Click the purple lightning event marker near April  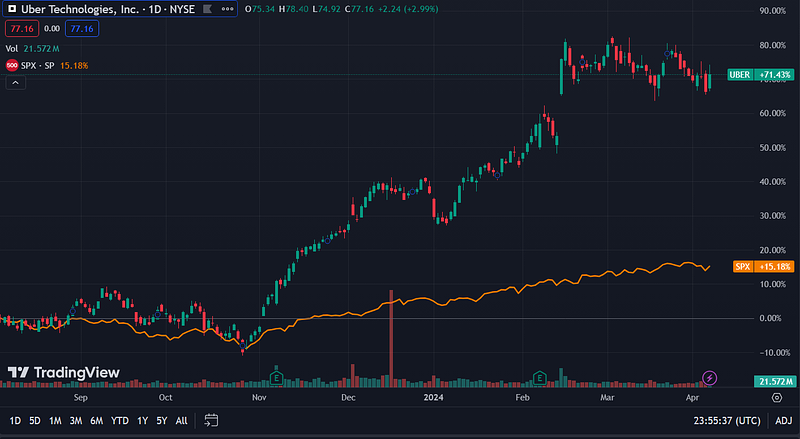point(709,378)
